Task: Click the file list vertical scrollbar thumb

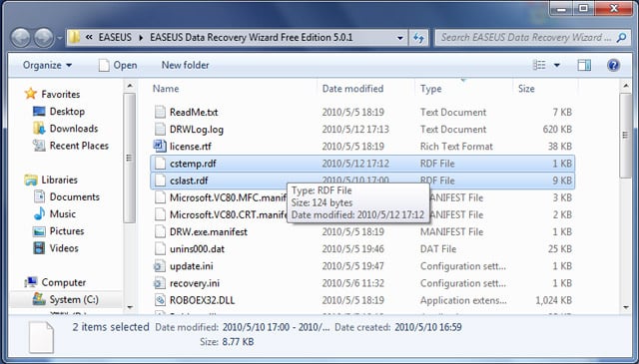Action: (626, 136)
